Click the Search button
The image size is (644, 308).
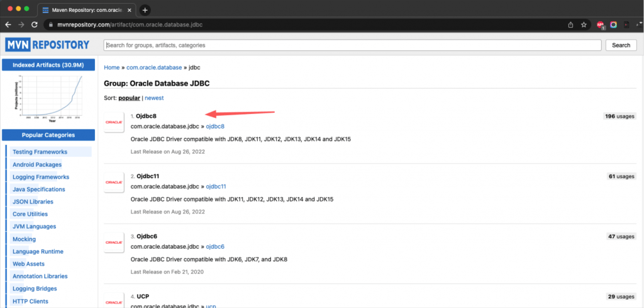(621, 45)
